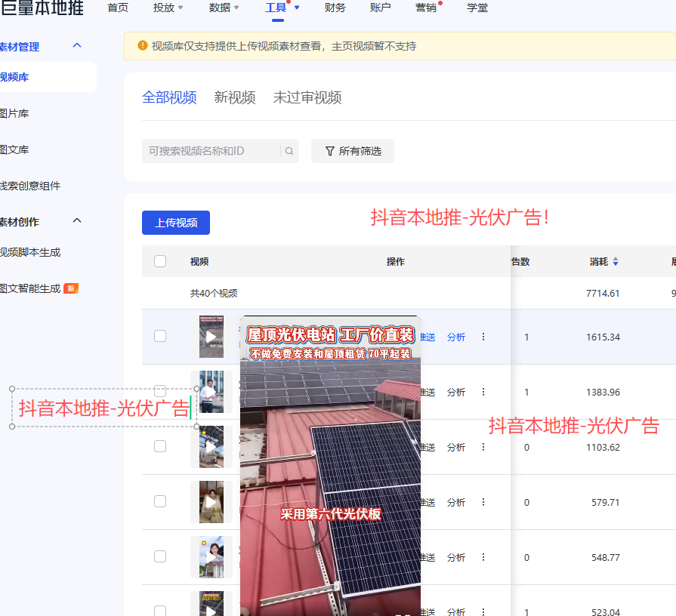Click the more options dots in 1103.62 row

(483, 447)
